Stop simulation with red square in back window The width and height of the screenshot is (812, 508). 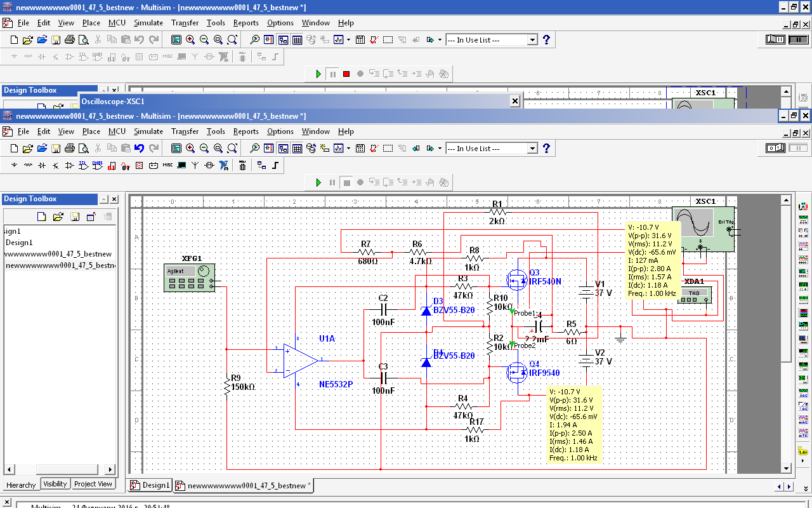coord(346,74)
